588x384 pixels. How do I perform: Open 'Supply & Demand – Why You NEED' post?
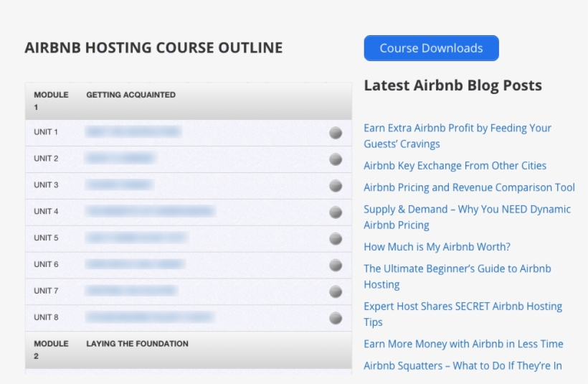coord(468,217)
